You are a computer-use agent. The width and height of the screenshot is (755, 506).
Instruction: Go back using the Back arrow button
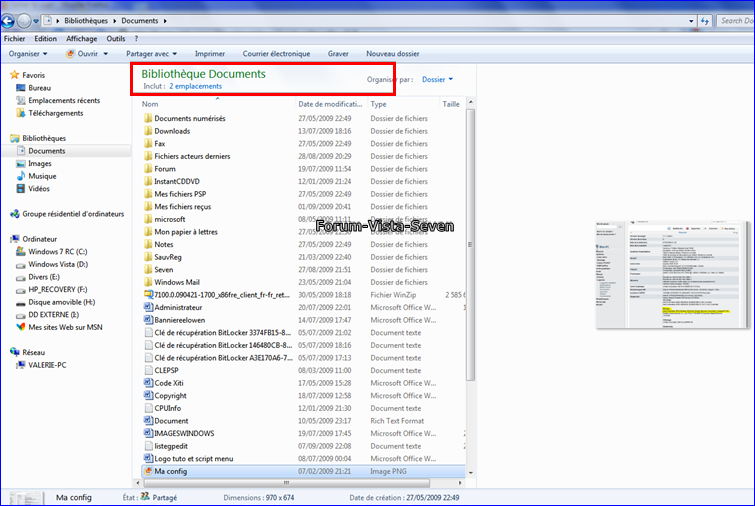[x=7, y=21]
